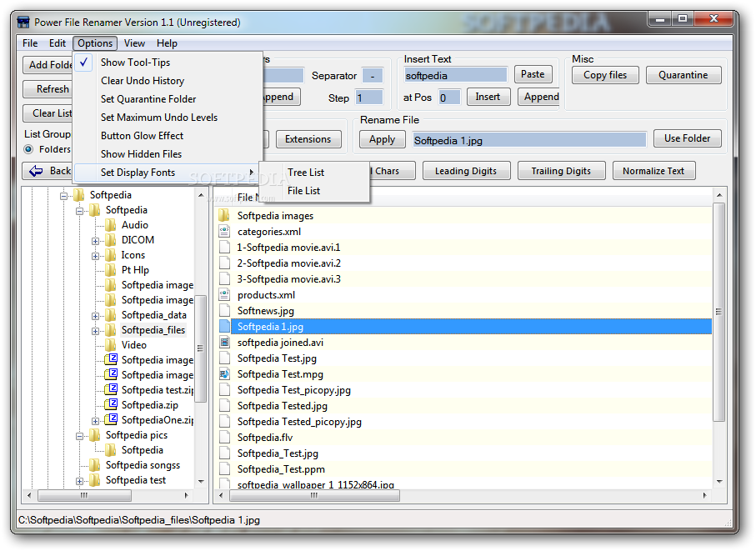This screenshot has width=756, height=551.
Task: Expand the DICOM tree node
Action: 96,241
